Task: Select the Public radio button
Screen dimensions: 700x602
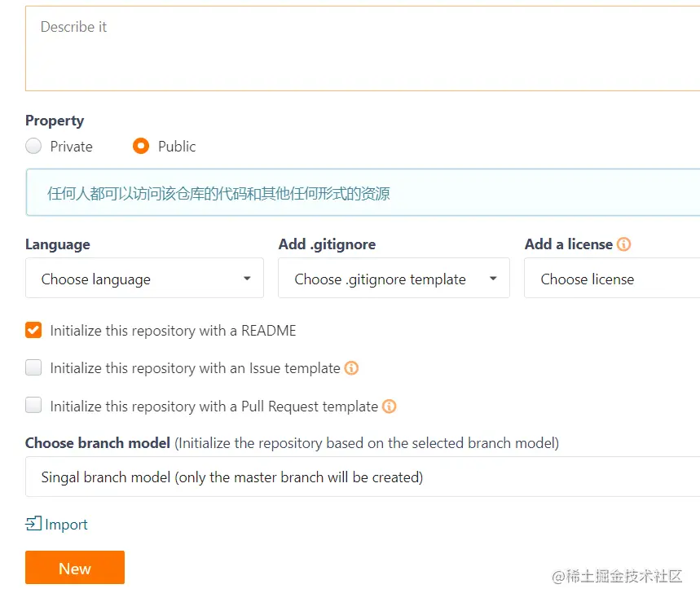Action: click(x=141, y=146)
